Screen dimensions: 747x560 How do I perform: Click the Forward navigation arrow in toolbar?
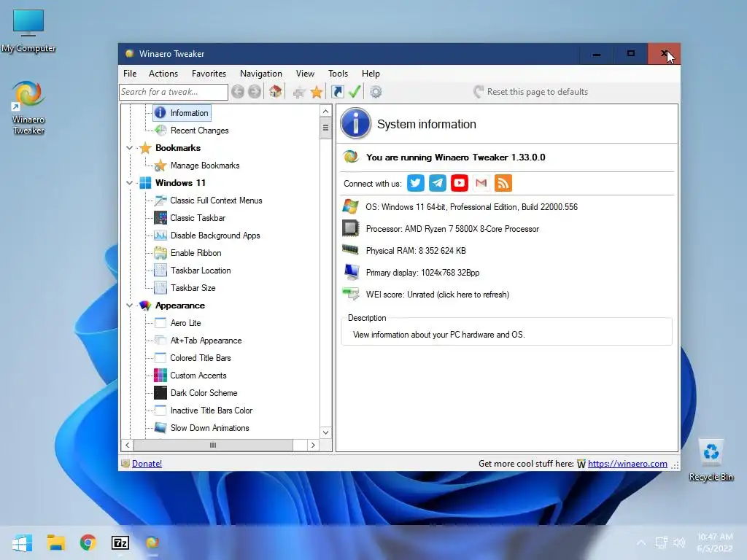click(x=255, y=91)
